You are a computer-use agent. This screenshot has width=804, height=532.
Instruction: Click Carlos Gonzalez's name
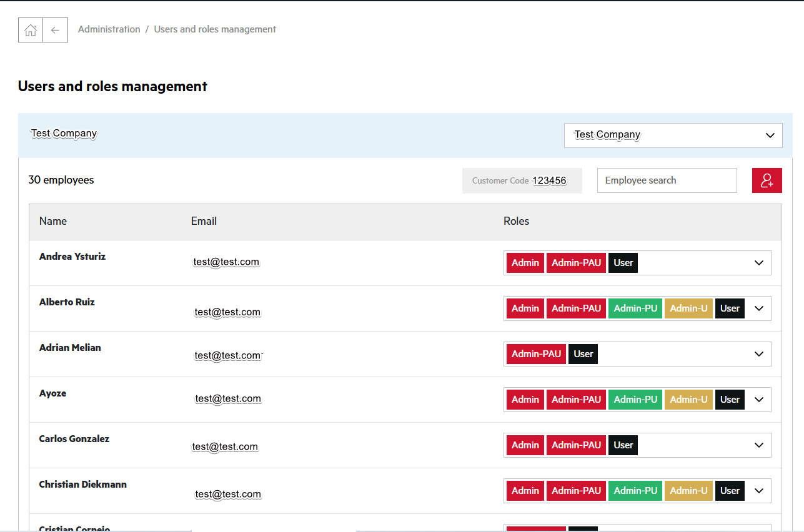[x=74, y=438]
